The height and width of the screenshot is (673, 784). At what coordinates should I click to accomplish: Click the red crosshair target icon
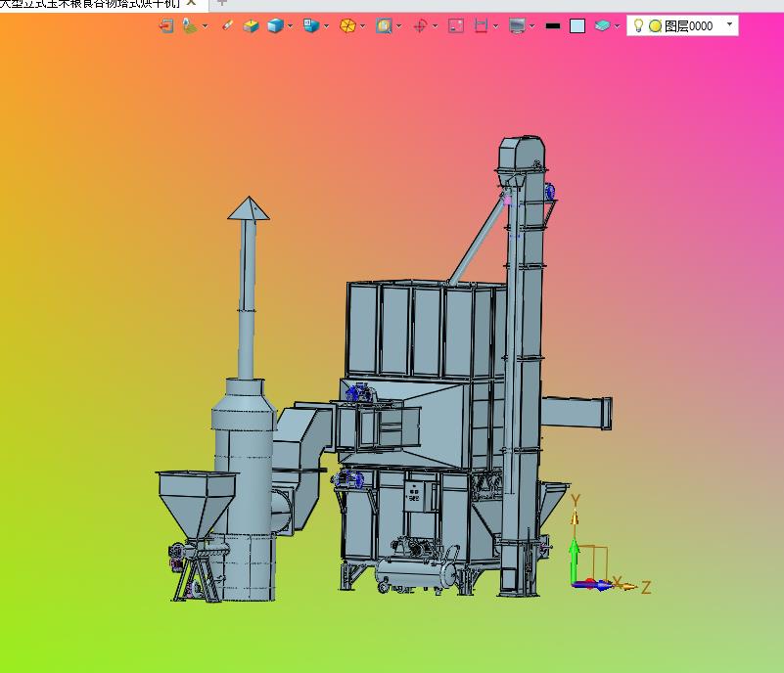point(420,25)
